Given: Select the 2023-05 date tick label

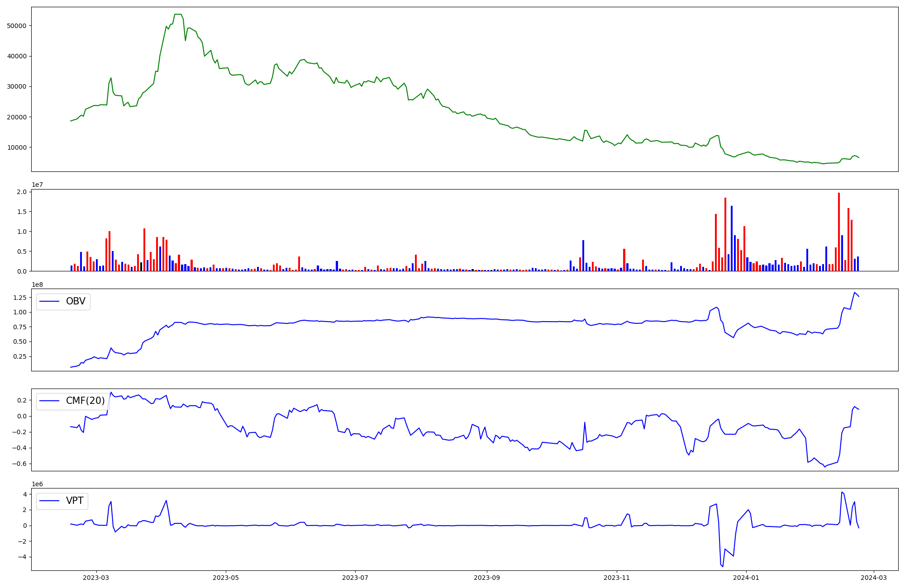Looking at the screenshot, I should coord(226,578).
